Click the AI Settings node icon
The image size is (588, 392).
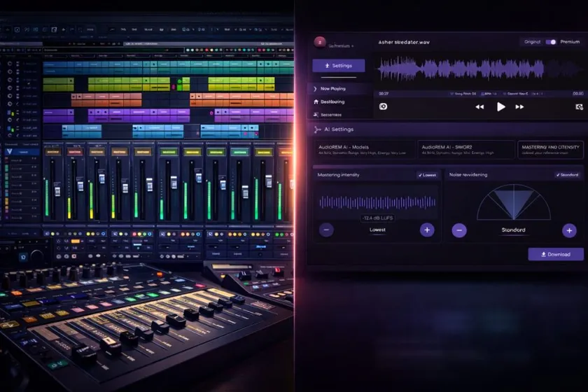[317, 129]
